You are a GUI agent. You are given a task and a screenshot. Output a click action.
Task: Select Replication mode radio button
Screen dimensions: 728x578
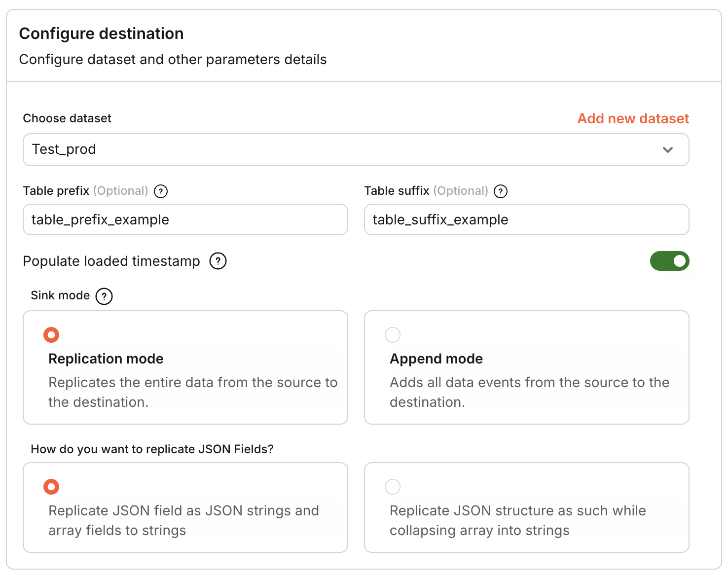coord(51,335)
